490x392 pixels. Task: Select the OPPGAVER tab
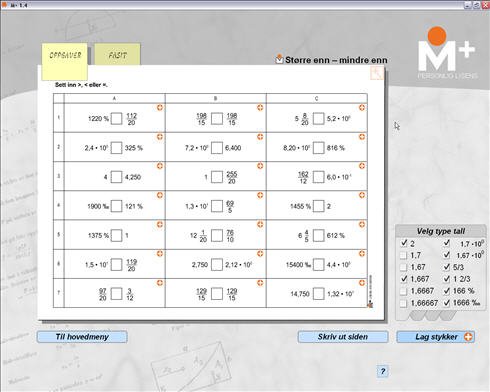65,61
